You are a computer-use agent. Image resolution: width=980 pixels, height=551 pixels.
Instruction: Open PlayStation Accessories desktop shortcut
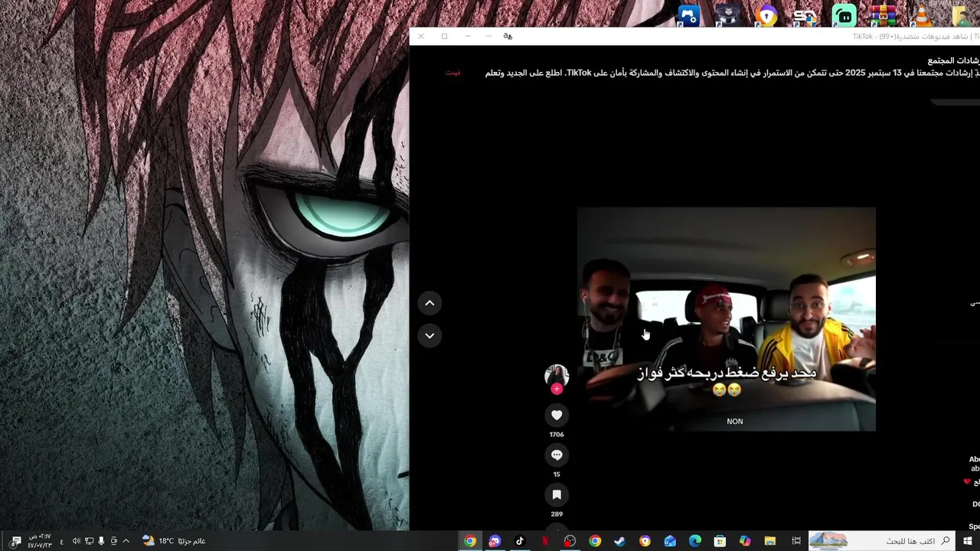coord(689,15)
